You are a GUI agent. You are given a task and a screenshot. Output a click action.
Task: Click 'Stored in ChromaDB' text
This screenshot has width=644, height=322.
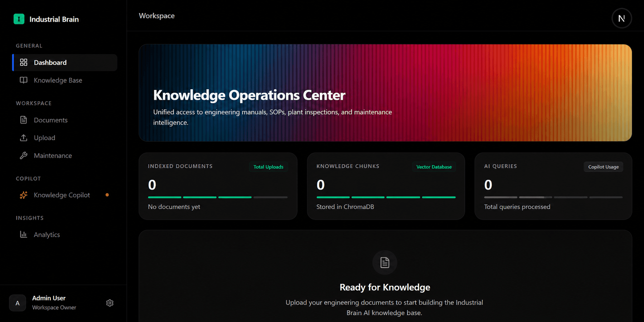tap(345, 207)
